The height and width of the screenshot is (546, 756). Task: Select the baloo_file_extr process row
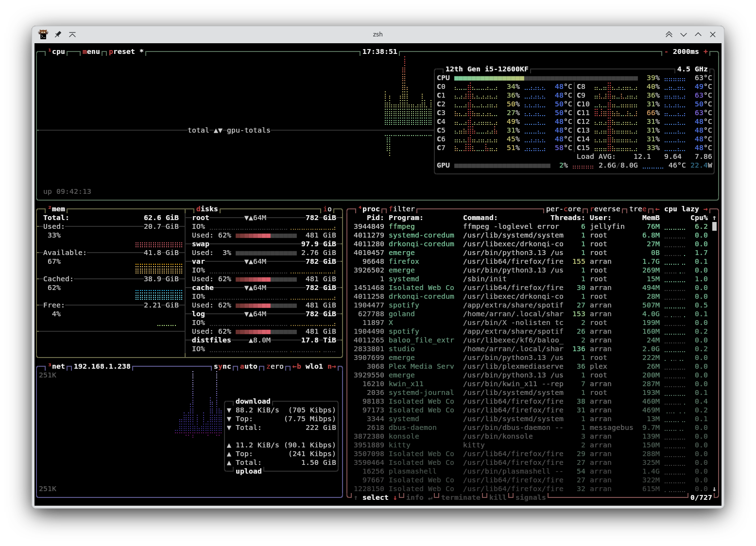click(x=531, y=341)
